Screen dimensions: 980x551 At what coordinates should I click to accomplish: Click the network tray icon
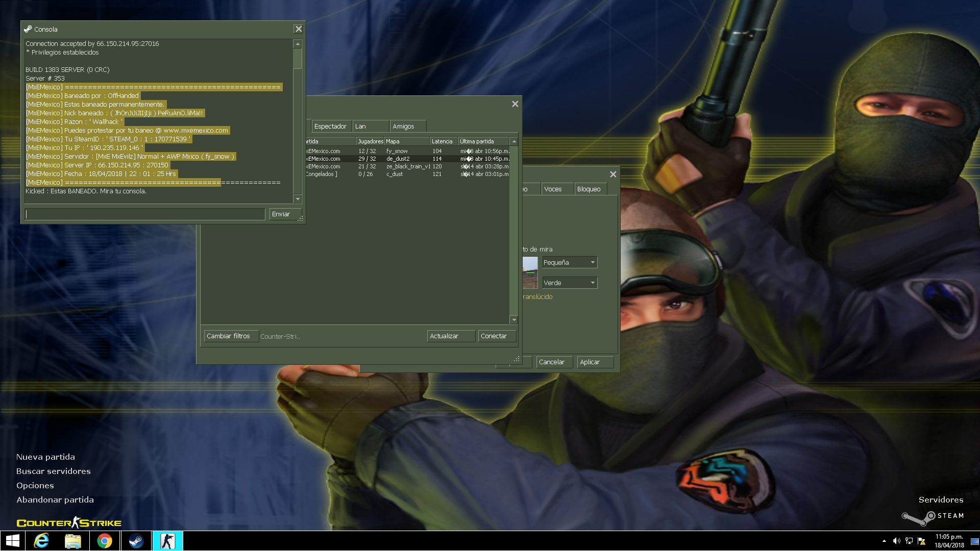(909, 541)
